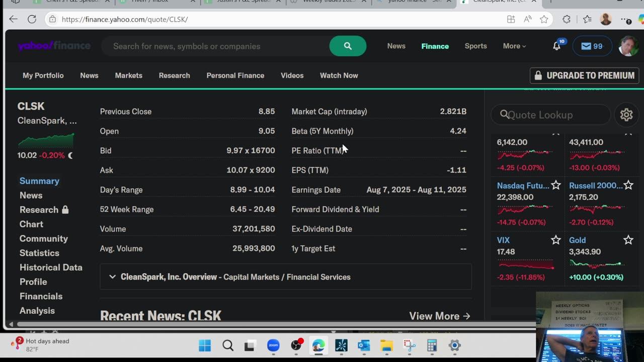Open Statistics in the sidebar
This screenshot has width=644, height=362.
(39, 253)
